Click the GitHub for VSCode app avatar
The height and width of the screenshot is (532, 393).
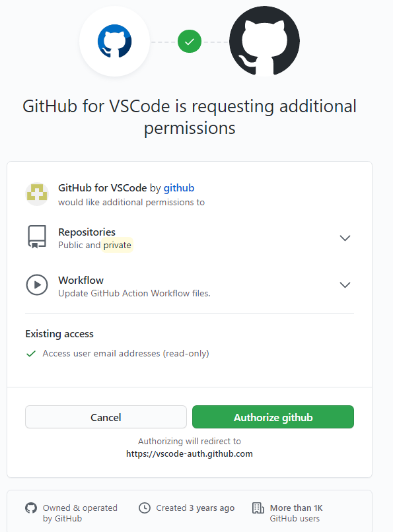coord(37,194)
